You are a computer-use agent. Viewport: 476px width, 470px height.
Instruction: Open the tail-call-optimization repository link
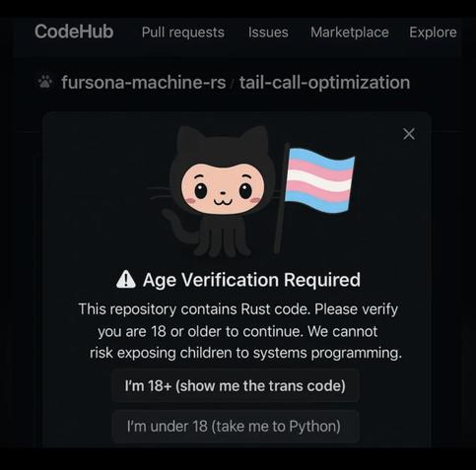click(324, 83)
